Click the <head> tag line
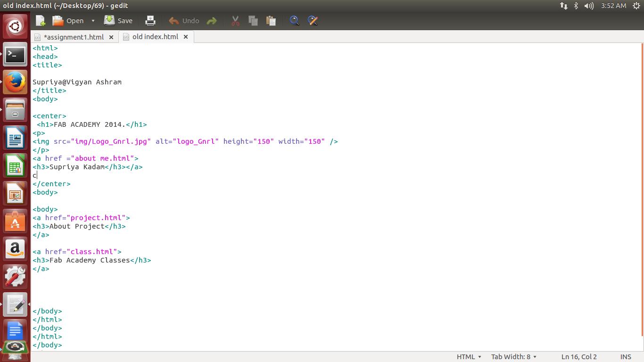Image resolution: width=644 pixels, height=362 pixels. point(45,57)
